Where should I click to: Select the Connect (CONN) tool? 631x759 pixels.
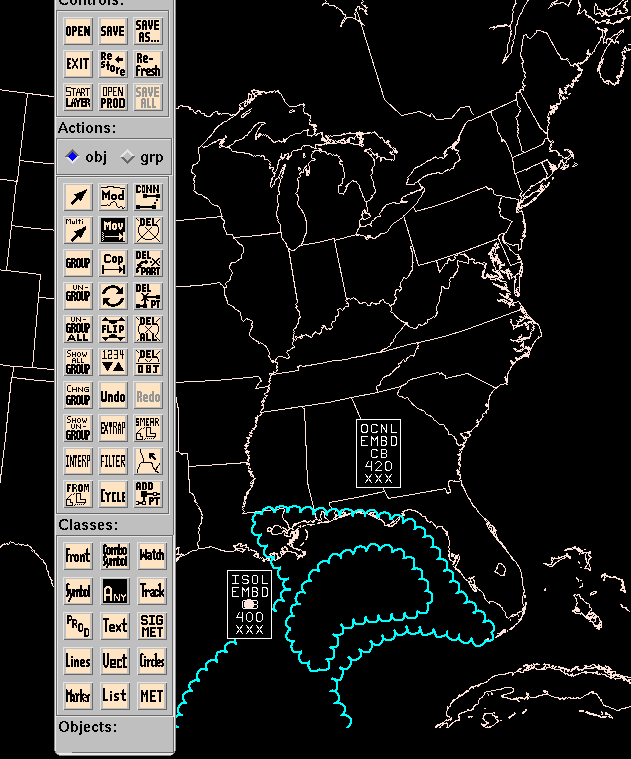[x=148, y=196]
